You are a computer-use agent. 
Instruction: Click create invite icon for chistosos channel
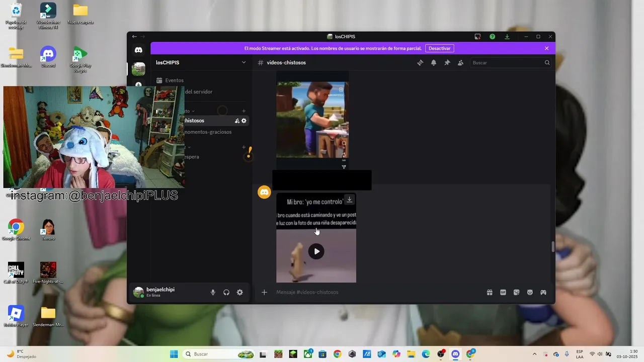point(237,121)
